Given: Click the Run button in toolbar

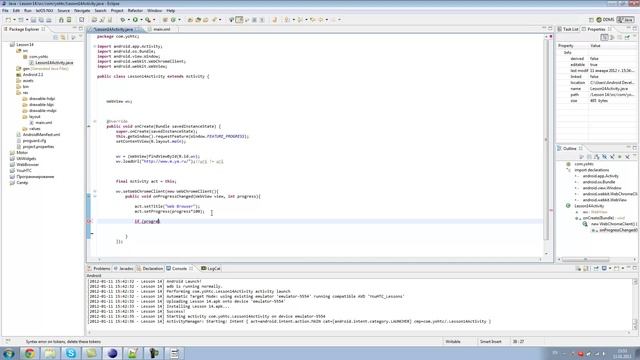Looking at the screenshot, I should (x=135, y=20).
